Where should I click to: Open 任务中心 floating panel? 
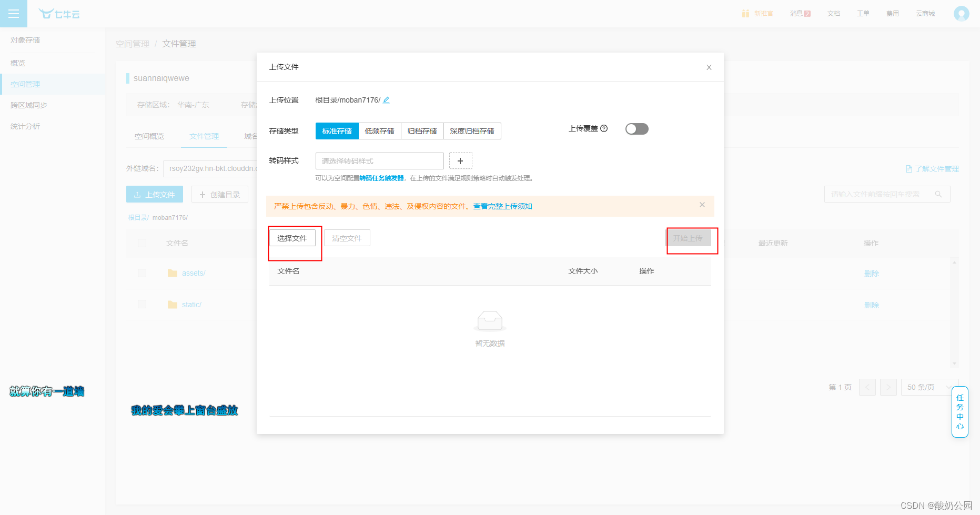(960, 412)
